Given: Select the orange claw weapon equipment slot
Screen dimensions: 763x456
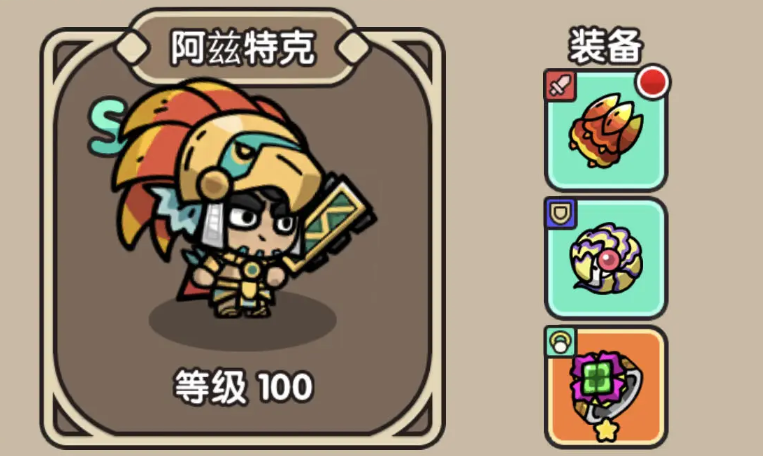Looking at the screenshot, I should point(606,130).
